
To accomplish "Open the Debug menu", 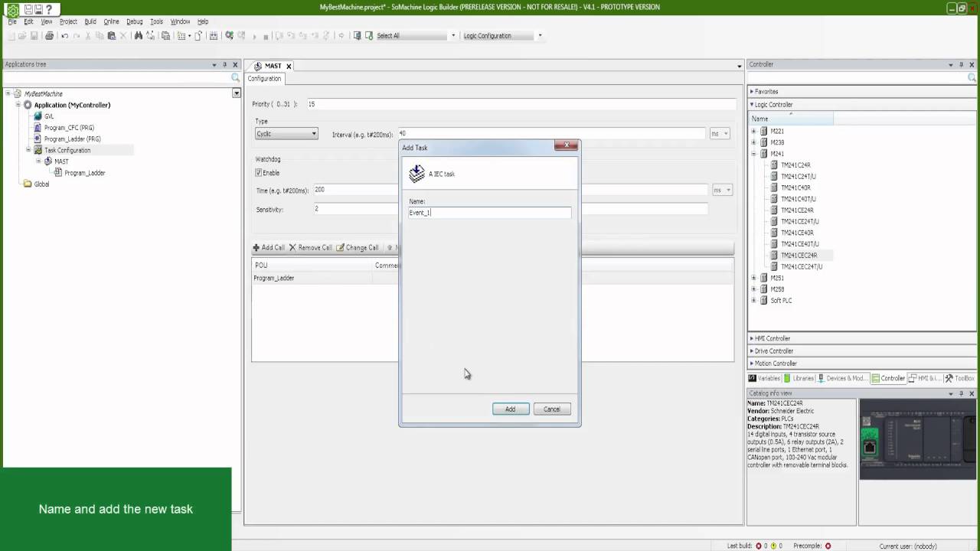I will point(134,21).
